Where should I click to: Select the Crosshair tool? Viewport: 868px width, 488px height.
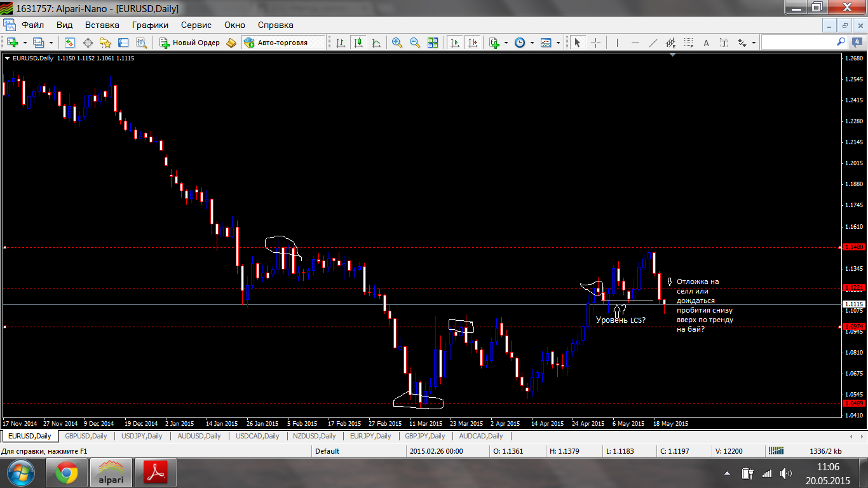pos(595,43)
